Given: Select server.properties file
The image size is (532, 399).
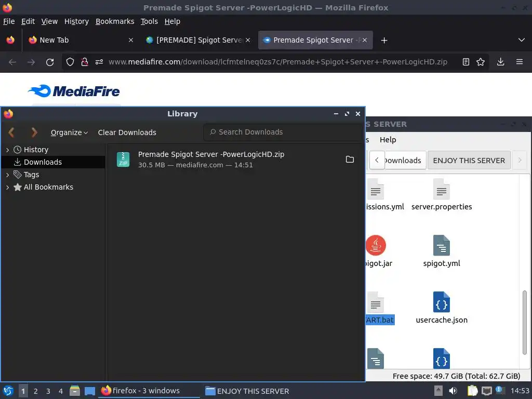Looking at the screenshot, I should tap(442, 194).
